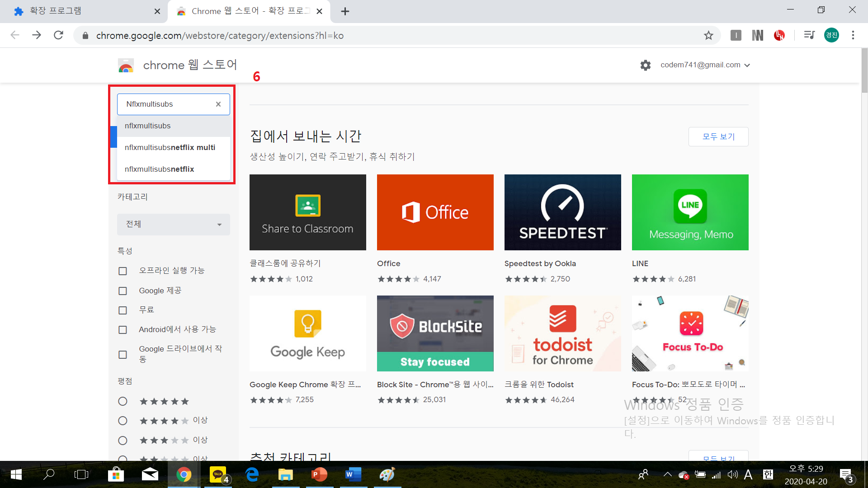868x488 pixels.
Task: Launch PowerPoint from the taskbar
Action: pos(319,474)
